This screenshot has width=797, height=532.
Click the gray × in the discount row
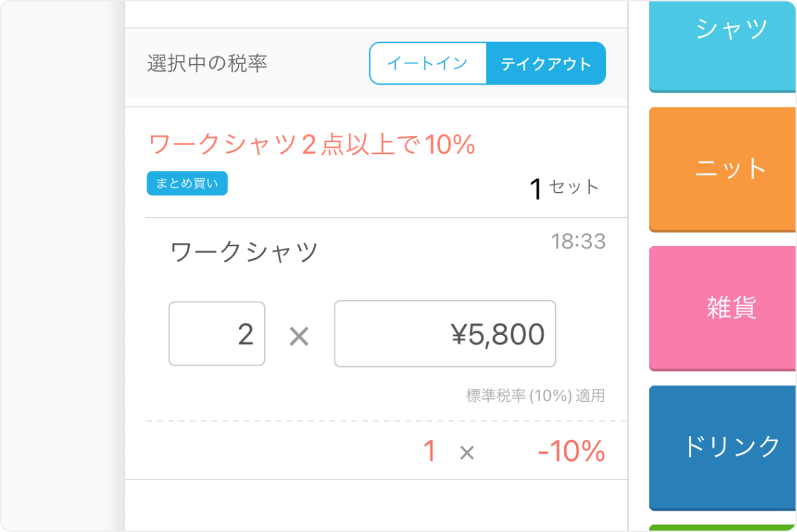coord(467,452)
